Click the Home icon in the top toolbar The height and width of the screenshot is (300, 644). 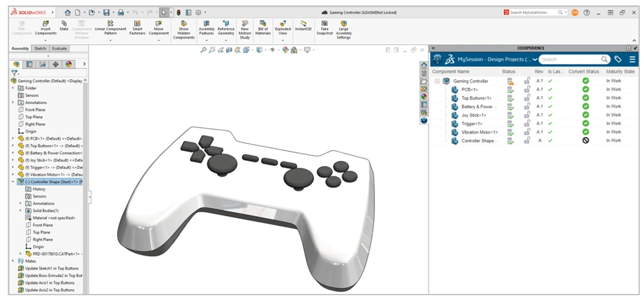67,12
